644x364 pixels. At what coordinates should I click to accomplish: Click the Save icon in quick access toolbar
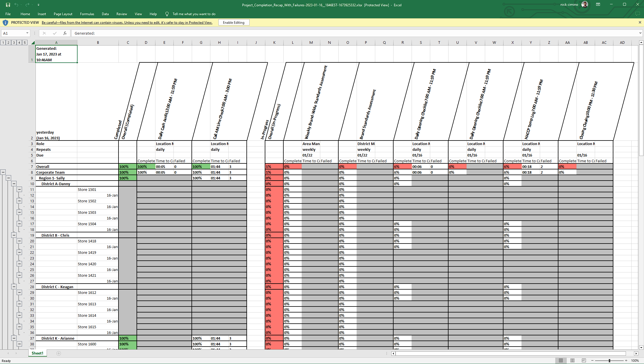(8, 5)
